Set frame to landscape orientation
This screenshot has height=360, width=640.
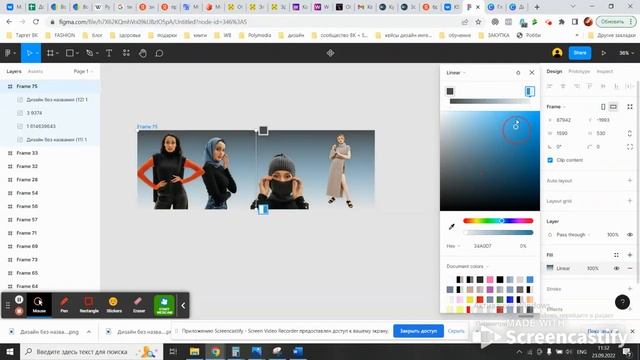click(x=613, y=107)
